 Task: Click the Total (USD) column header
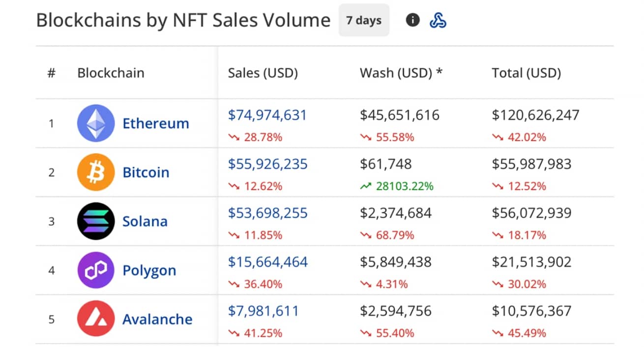(527, 73)
